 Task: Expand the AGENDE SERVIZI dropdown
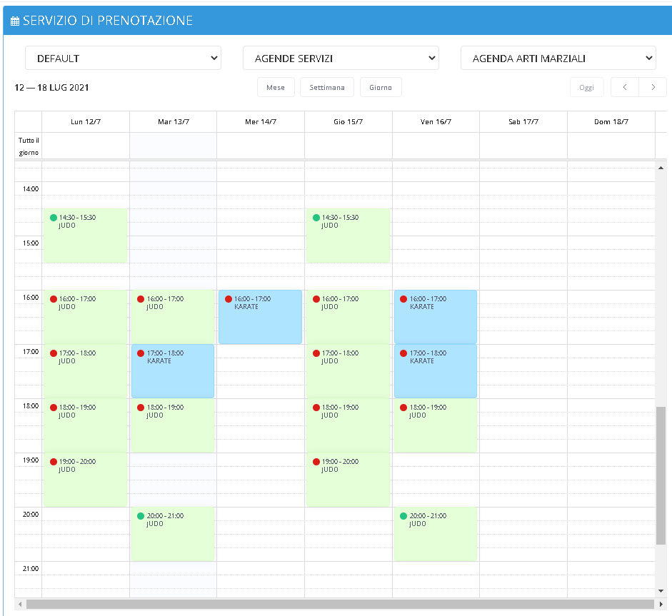pos(341,59)
